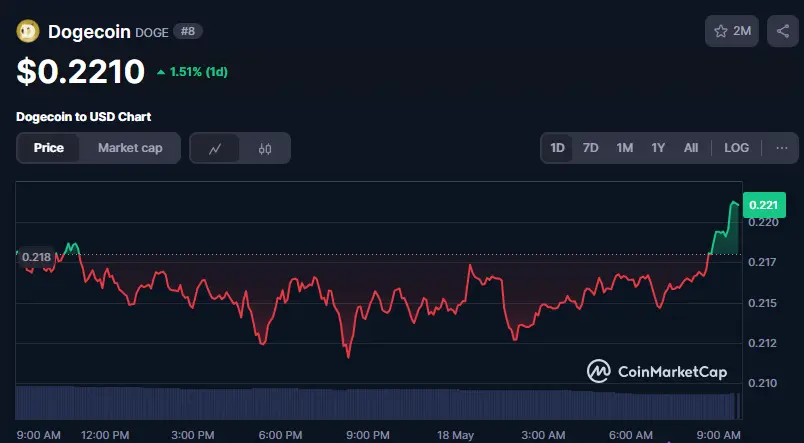Click the 0.212 y-axis label

click(763, 343)
